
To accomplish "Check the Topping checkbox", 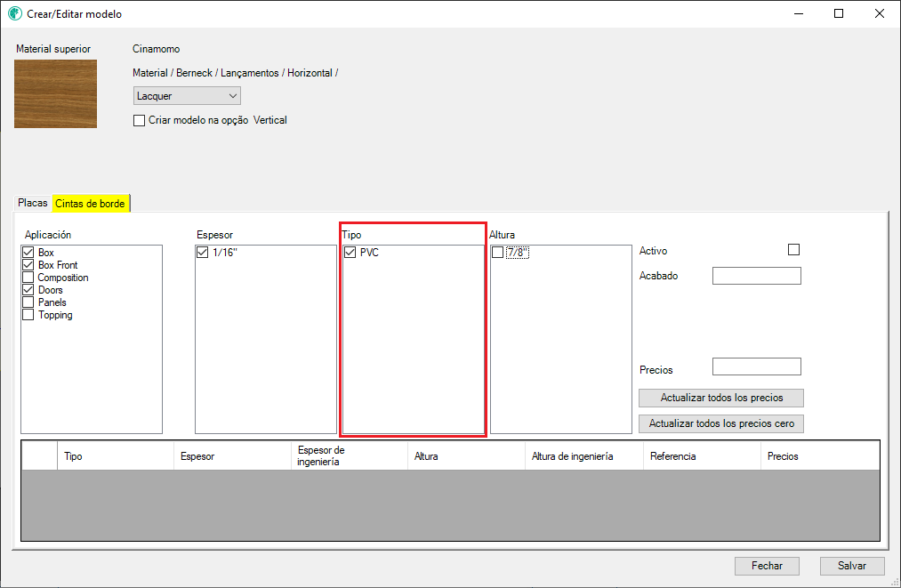I will (28, 315).
